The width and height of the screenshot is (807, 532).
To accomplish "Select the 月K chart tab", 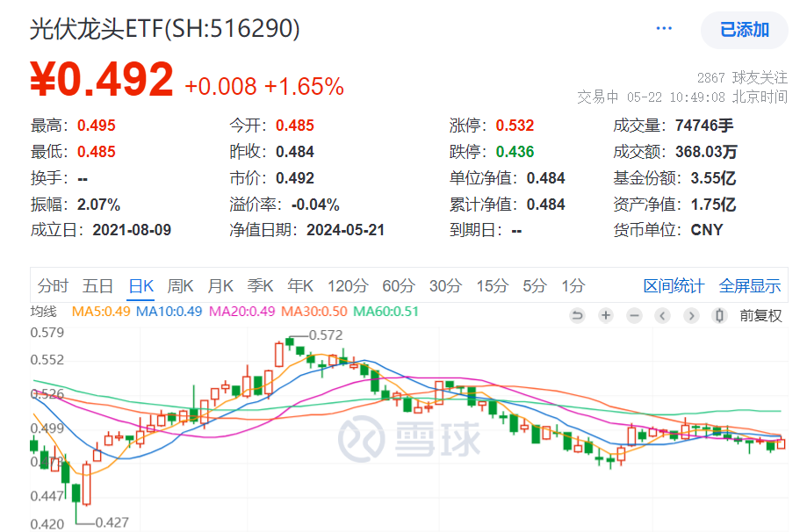I will point(220,285).
